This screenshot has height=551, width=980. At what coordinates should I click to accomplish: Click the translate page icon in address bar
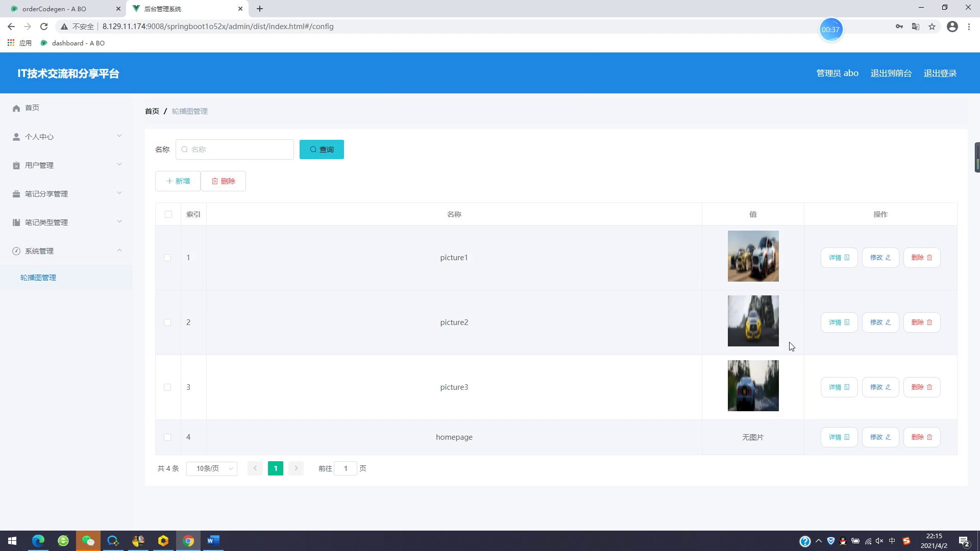(x=916, y=27)
